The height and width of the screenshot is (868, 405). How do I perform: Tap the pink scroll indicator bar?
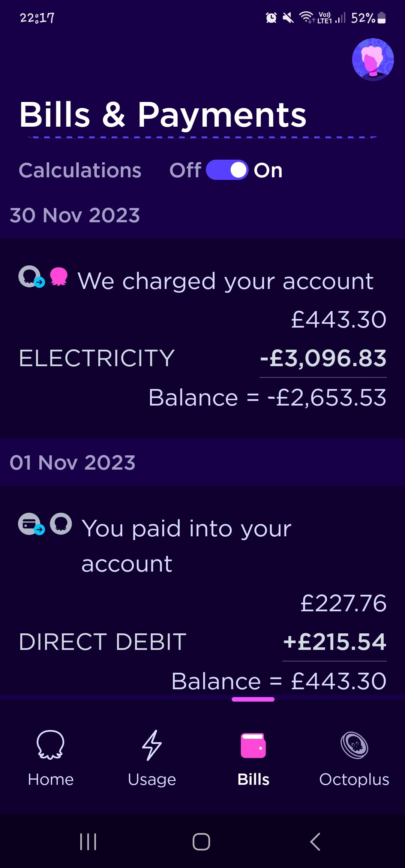253,699
